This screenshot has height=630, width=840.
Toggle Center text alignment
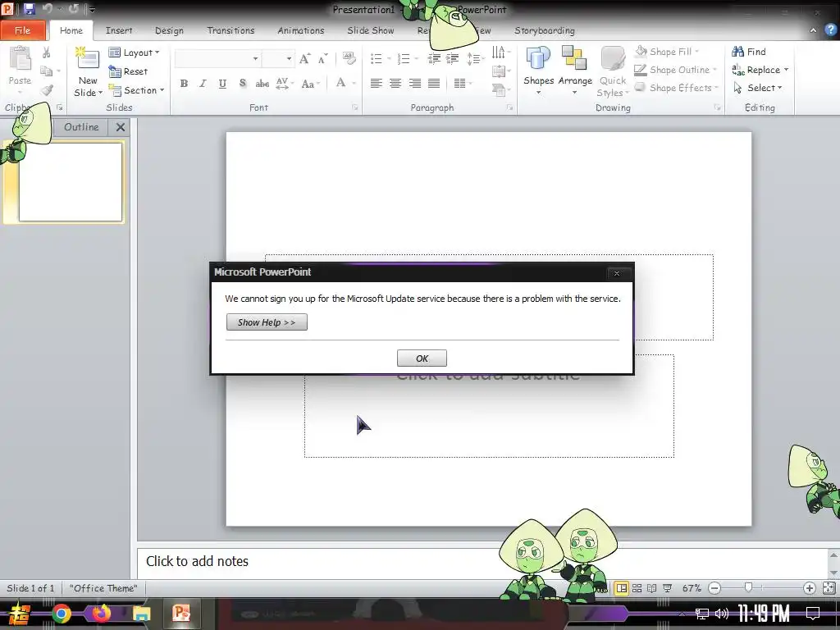(x=395, y=83)
